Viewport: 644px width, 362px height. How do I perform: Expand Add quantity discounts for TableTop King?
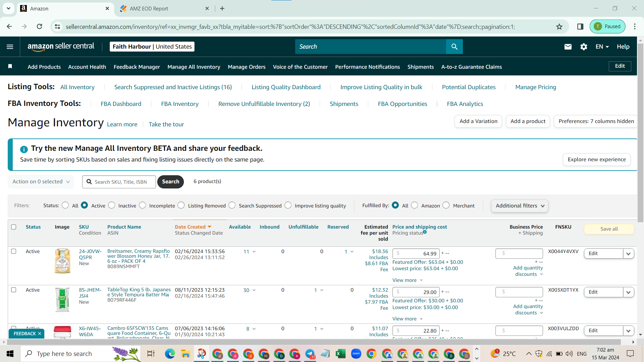coord(528,309)
